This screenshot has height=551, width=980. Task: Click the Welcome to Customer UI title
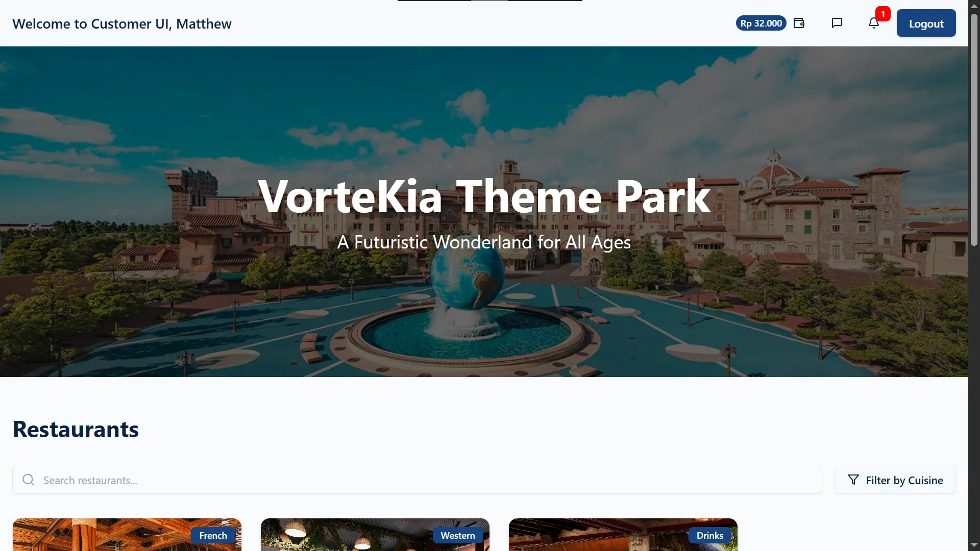point(122,24)
